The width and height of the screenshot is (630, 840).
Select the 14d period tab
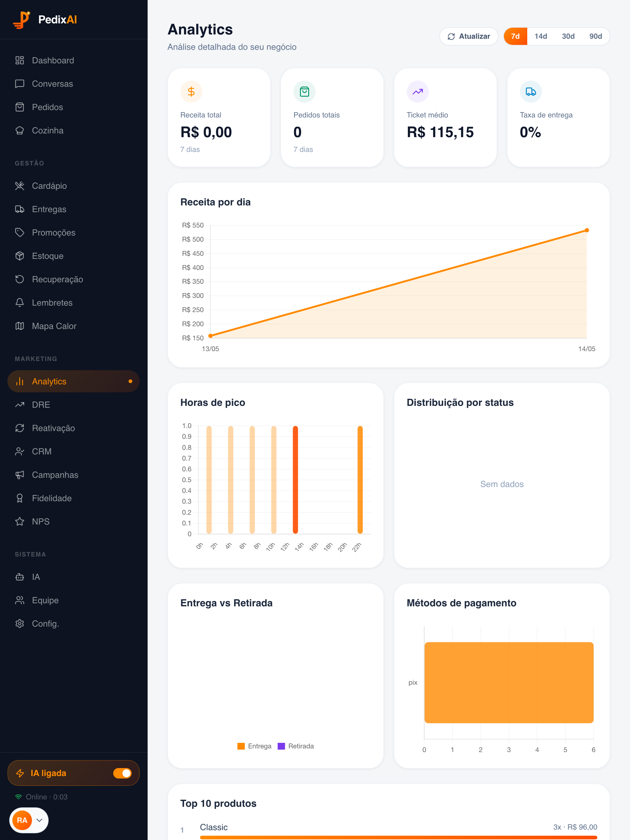[x=541, y=37]
